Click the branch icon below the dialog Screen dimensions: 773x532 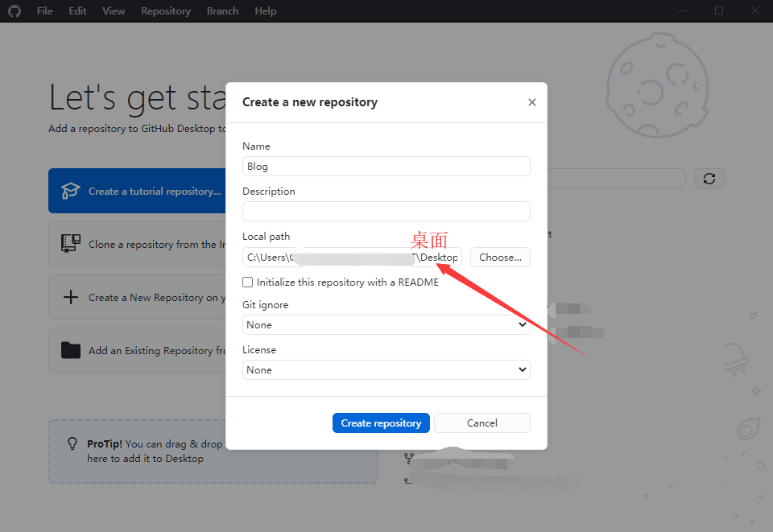pos(409,459)
